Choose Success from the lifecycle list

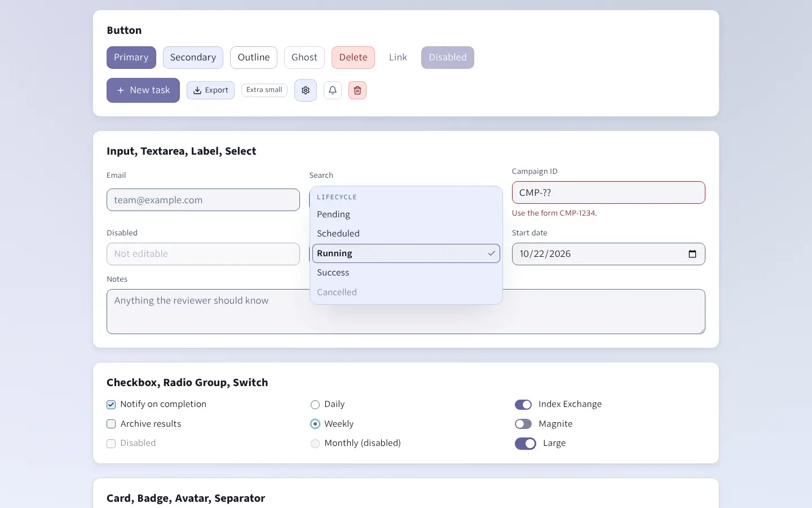(x=406, y=273)
